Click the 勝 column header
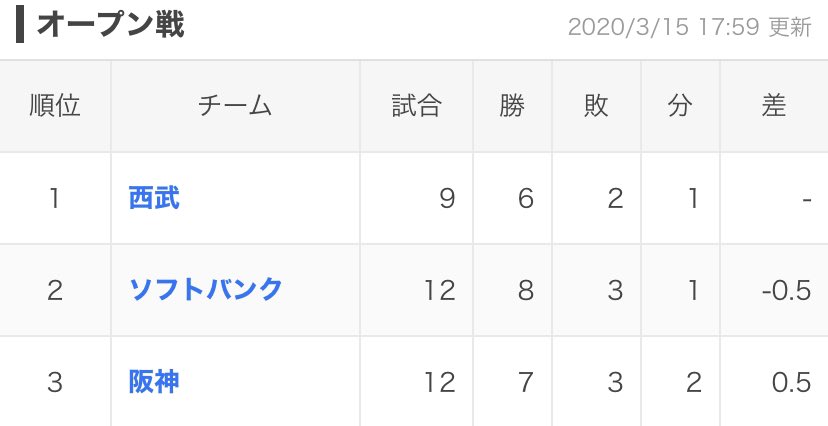Screen dimensions: 828x426 coord(512,106)
